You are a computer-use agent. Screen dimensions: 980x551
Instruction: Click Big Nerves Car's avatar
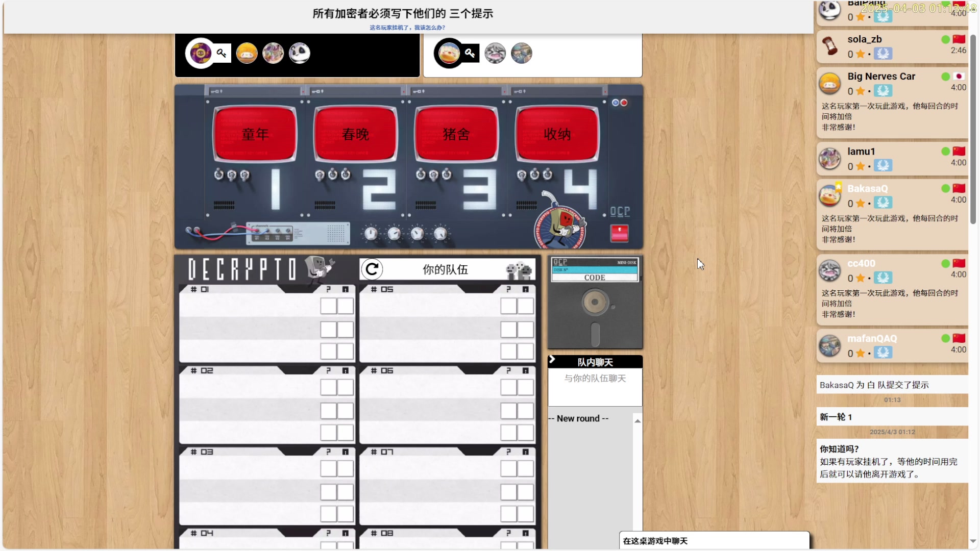(x=830, y=83)
